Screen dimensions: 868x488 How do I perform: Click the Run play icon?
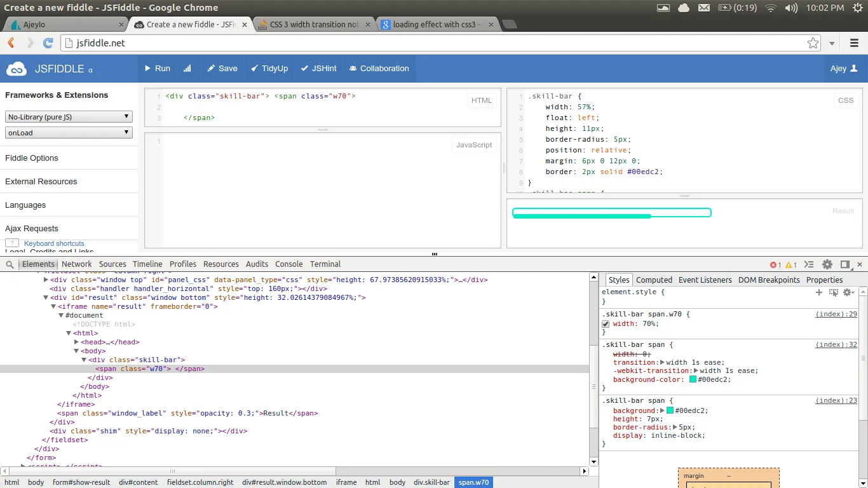pos(147,69)
